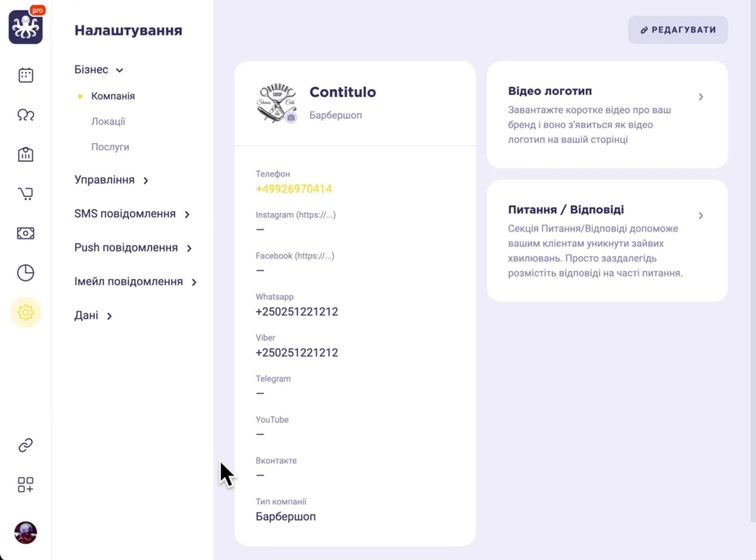Expand the Дані section
The height and width of the screenshot is (560, 756).
click(x=93, y=316)
